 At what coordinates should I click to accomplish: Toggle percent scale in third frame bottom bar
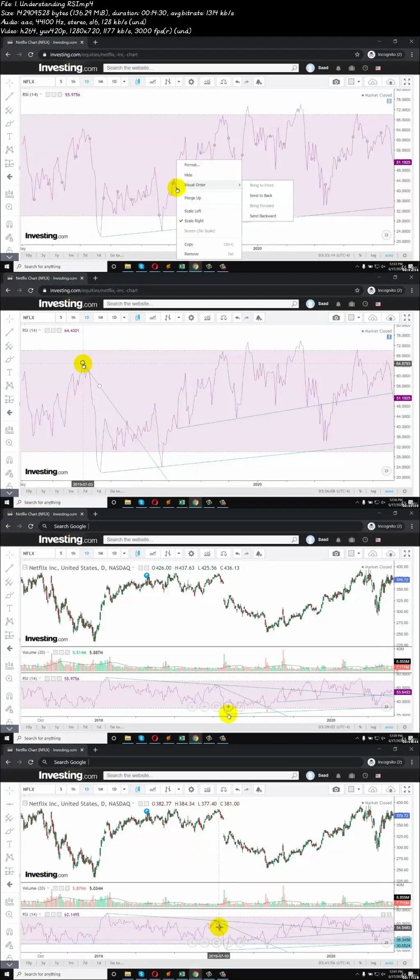pyautogui.click(x=360, y=727)
